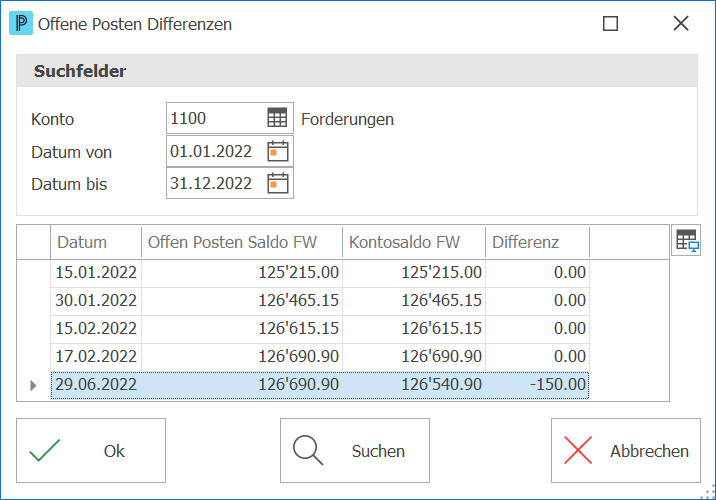Open the Konto account lookup table icon
This screenshot has width=716, height=500.
pos(277,118)
